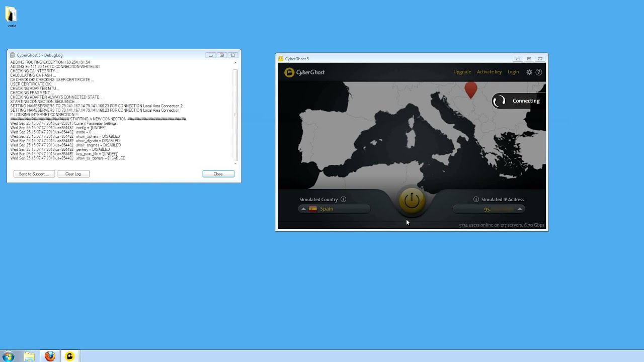Click the log line 'ADDING 95.141.20.196 TO CONNECTION-WHITELIST'

pyautogui.click(x=55, y=66)
